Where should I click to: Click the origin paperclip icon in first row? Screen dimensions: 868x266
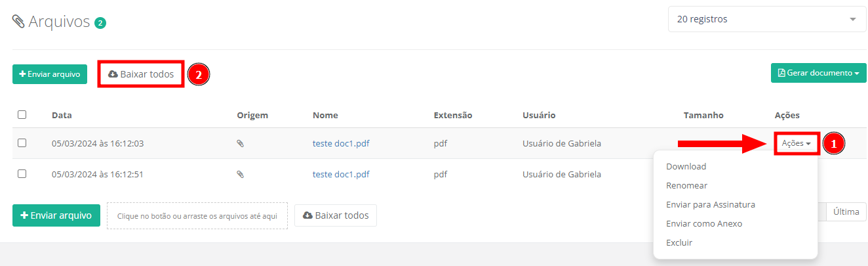(240, 143)
